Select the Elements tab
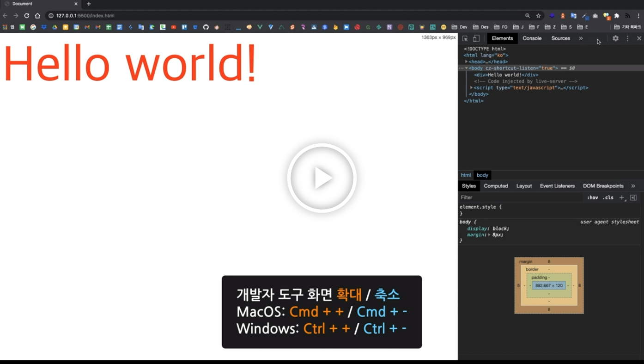The image size is (644, 364). 502,38
